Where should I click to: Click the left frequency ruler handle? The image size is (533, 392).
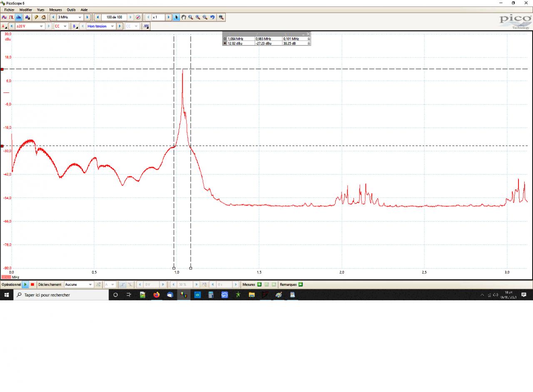point(174,268)
